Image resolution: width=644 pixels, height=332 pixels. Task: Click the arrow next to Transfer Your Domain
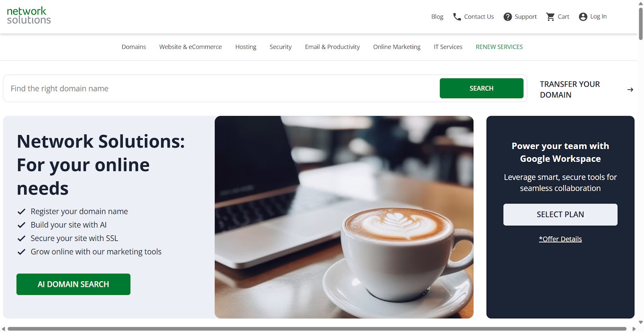[630, 89]
